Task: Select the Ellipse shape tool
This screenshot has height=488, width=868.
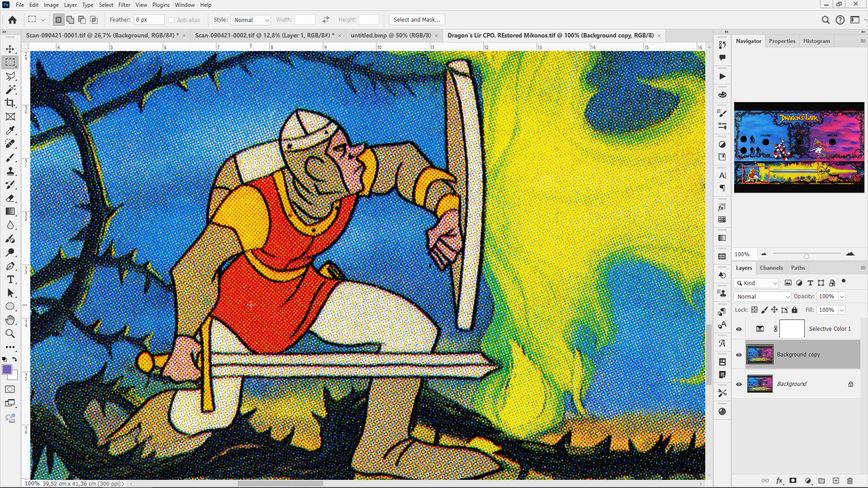Action: tap(10, 306)
